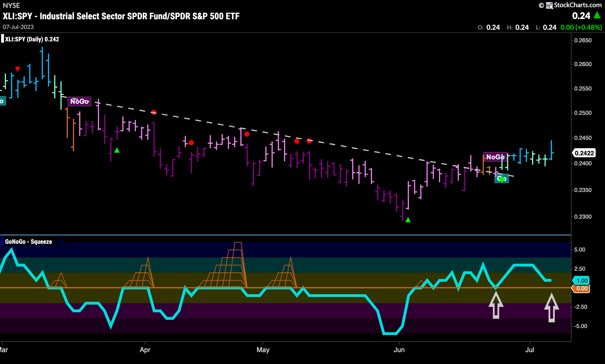Image resolution: width=605 pixels, height=364 pixels.
Task: Click the cyan 1.00 oscillator value tag
Action: (x=581, y=281)
